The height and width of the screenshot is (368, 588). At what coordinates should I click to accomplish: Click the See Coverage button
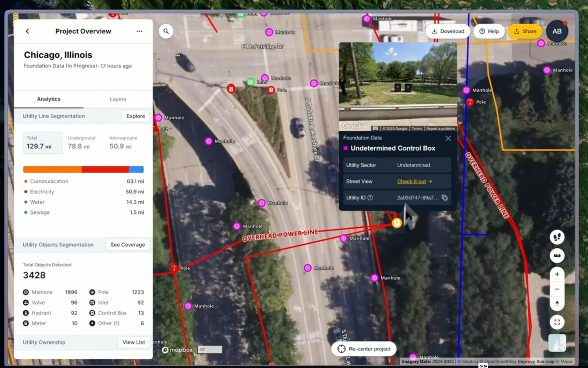(x=128, y=245)
